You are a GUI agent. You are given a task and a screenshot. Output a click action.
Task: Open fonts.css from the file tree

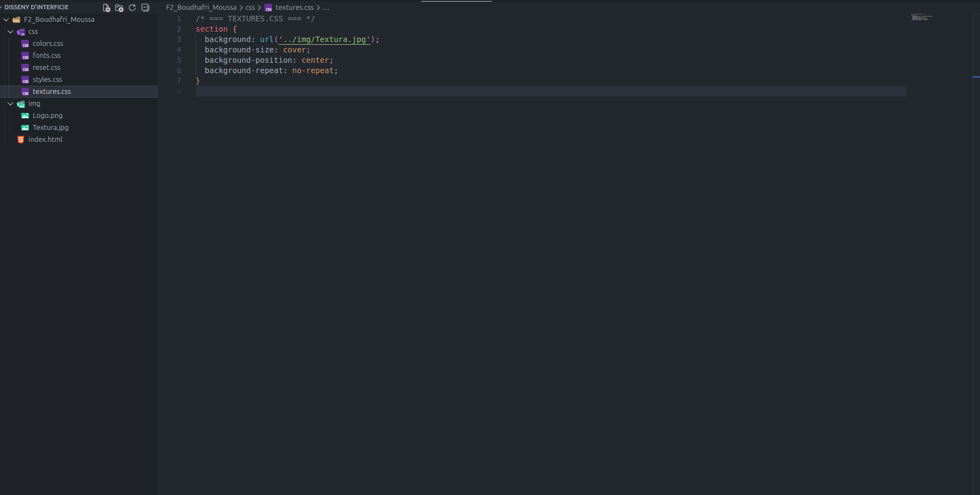click(46, 56)
